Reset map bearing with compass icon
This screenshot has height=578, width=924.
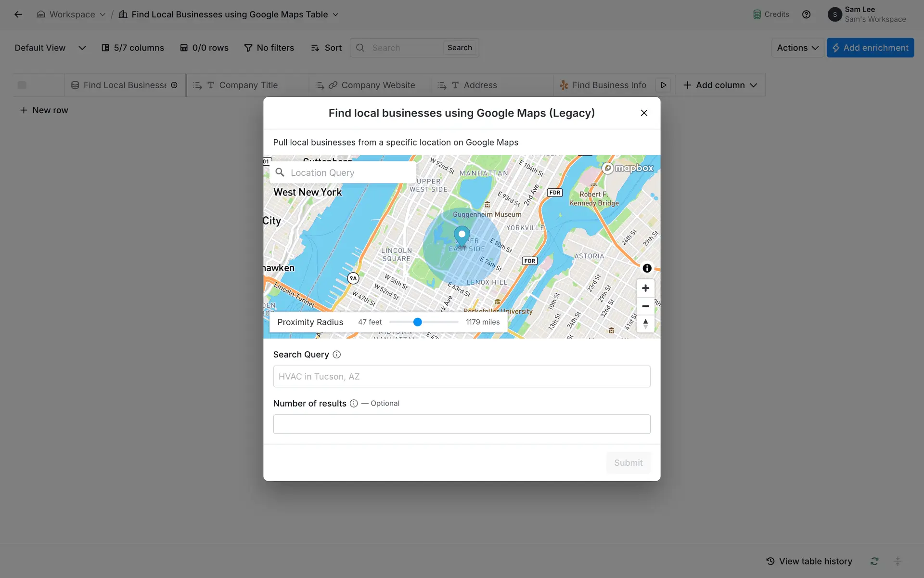[x=645, y=324]
